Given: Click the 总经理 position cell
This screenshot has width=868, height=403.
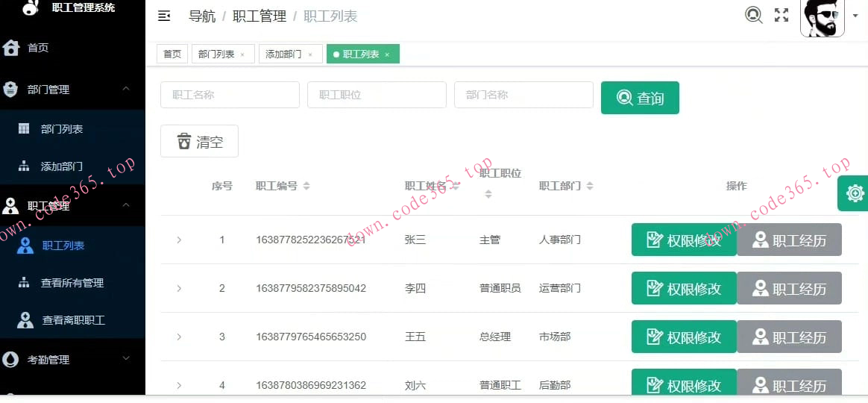Looking at the screenshot, I should pyautogui.click(x=495, y=337).
